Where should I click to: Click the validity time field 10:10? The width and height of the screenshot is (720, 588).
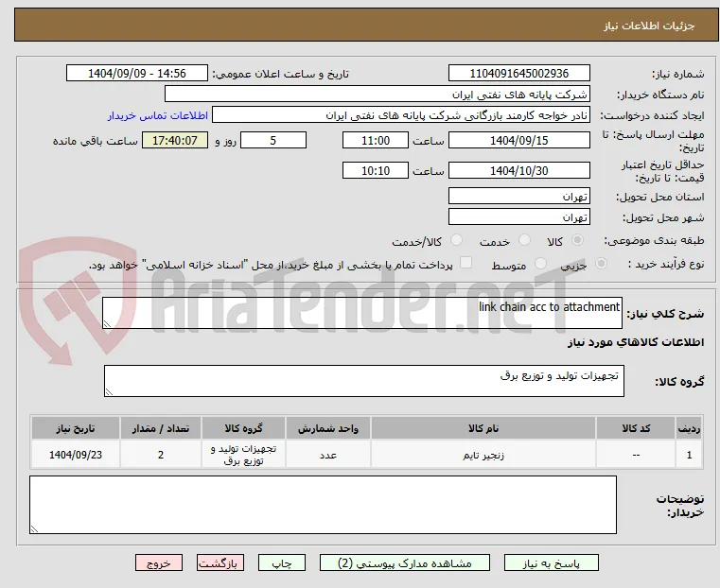pyautogui.click(x=376, y=170)
